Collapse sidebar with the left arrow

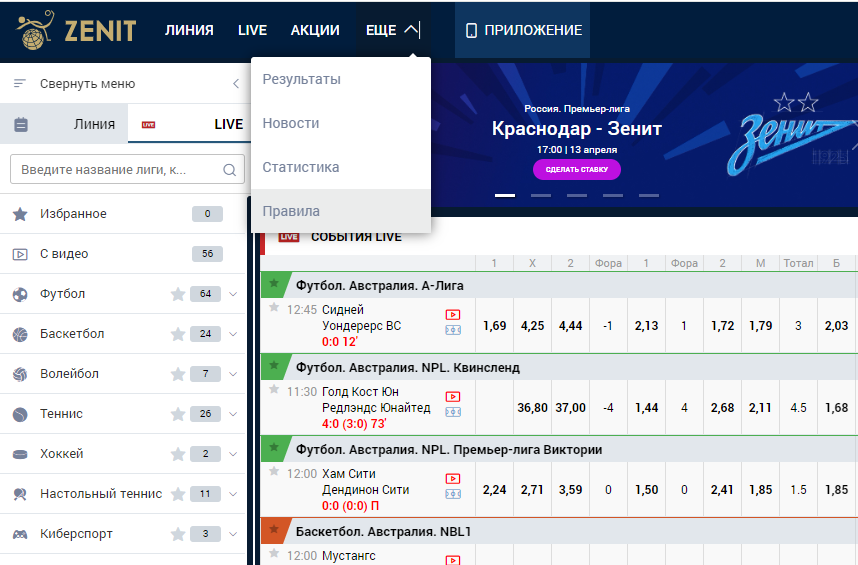236,84
